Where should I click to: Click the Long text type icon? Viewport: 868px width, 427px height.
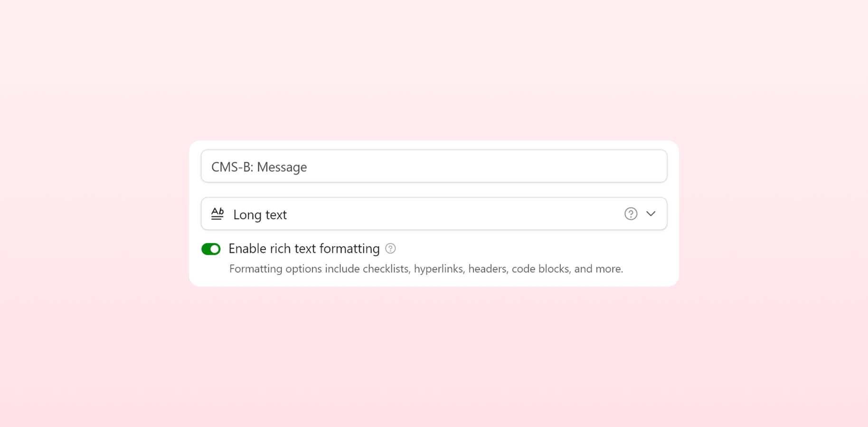[217, 214]
